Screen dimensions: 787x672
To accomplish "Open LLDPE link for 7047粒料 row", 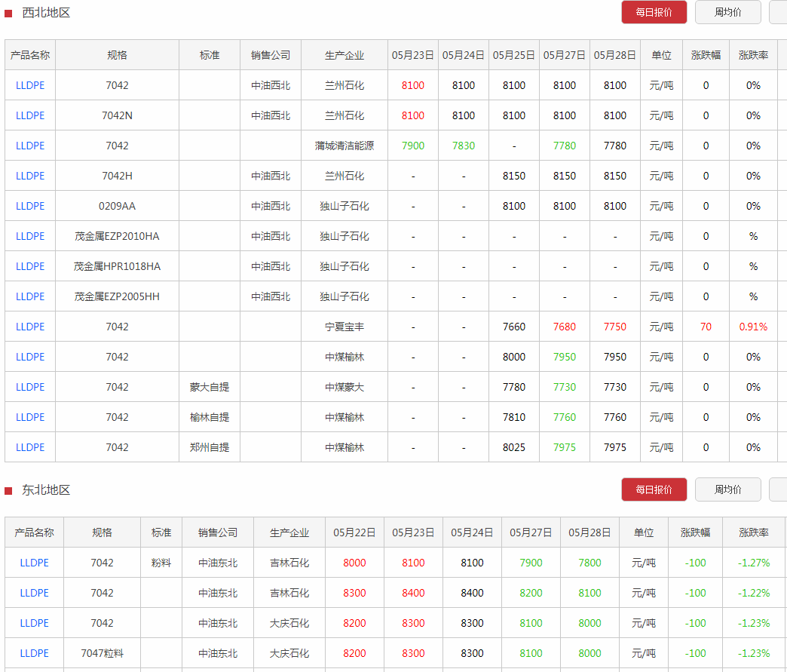I will click(34, 653).
